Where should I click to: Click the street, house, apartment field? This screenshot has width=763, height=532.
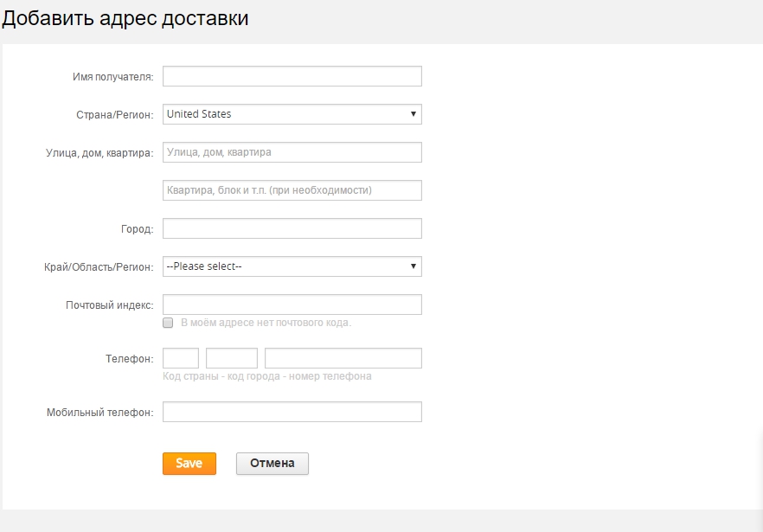[x=292, y=152]
